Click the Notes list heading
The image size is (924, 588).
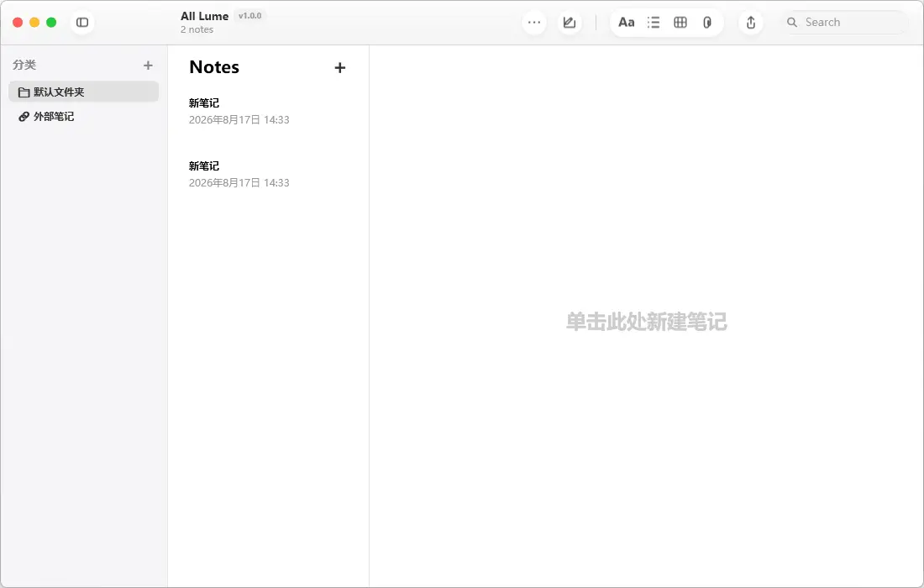coord(214,67)
